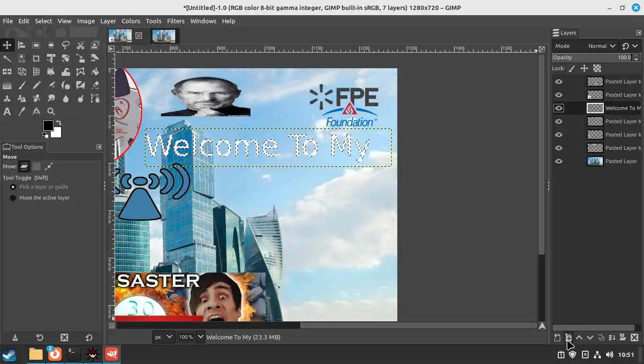
Task: Select the Paintbrush tool
Action: [21, 85]
